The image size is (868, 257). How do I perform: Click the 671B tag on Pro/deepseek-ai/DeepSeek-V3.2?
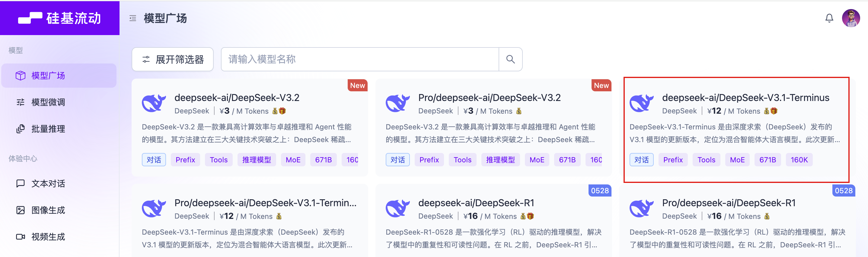[567, 160]
